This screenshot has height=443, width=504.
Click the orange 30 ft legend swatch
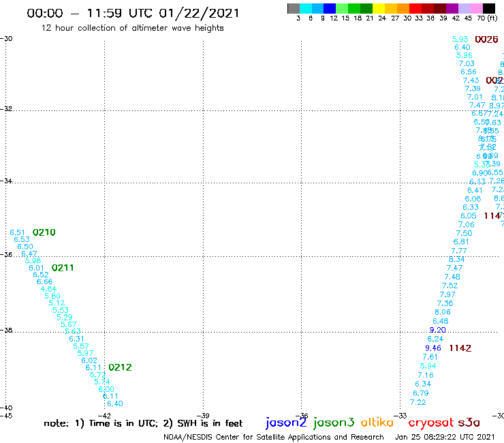[403, 8]
